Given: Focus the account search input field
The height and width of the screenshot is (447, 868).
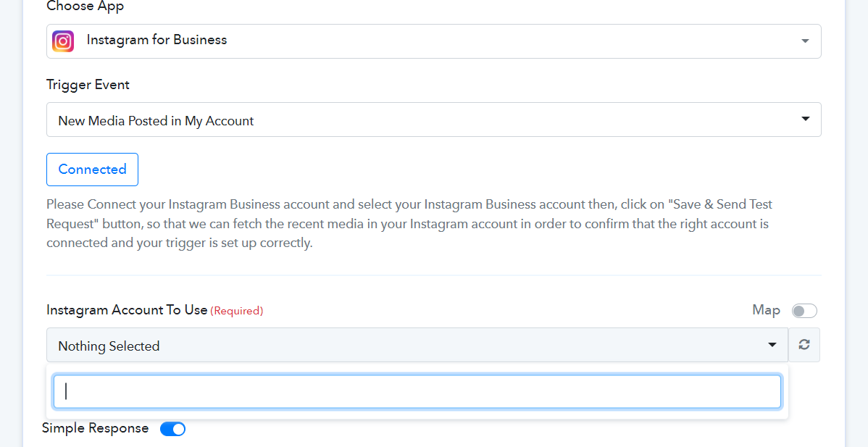Looking at the screenshot, I should coord(417,392).
